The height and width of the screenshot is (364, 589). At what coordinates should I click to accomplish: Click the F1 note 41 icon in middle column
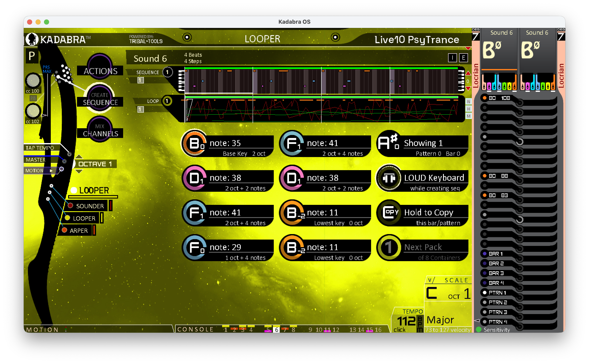(x=292, y=143)
